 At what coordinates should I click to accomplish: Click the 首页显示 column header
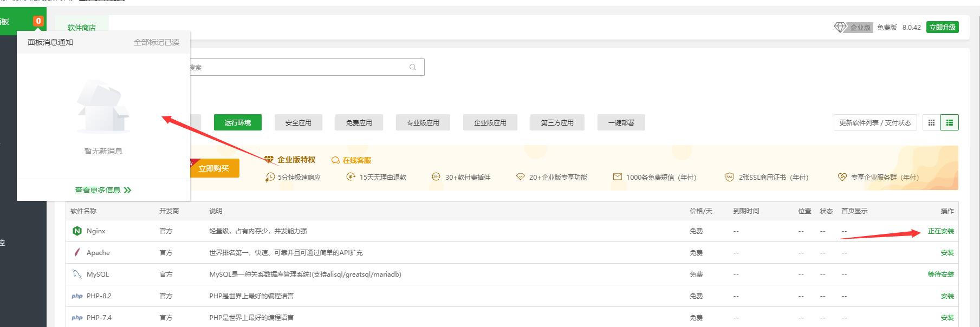tap(854, 211)
